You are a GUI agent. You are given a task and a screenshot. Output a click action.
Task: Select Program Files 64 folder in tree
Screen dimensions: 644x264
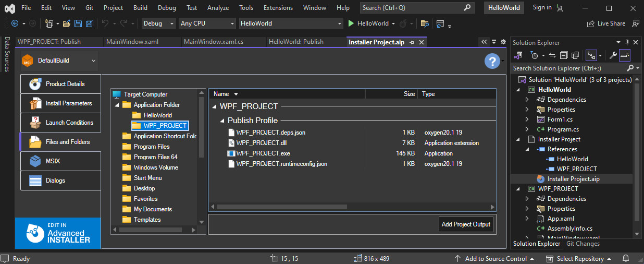coord(155,157)
